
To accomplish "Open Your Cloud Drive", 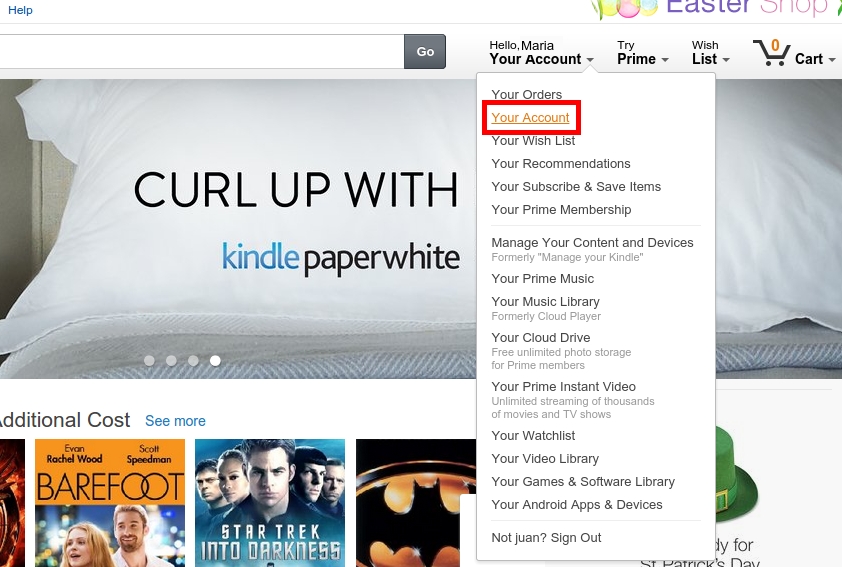I will tap(541, 338).
